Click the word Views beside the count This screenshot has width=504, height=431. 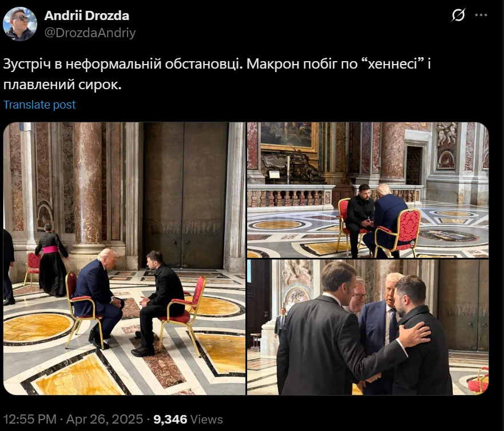(x=207, y=420)
